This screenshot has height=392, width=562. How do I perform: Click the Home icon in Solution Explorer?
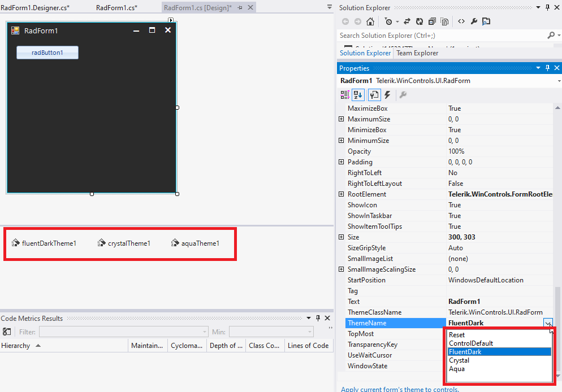(370, 21)
